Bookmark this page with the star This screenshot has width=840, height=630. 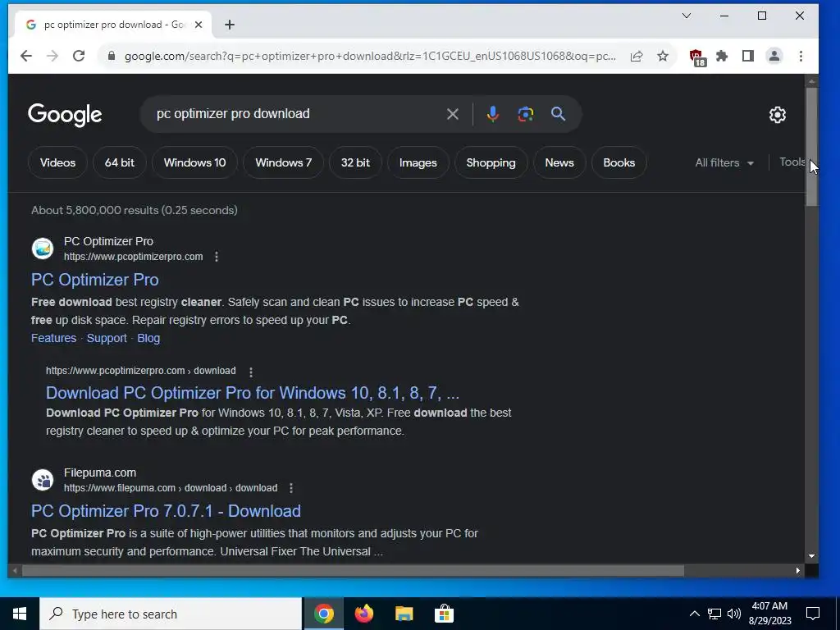point(663,56)
